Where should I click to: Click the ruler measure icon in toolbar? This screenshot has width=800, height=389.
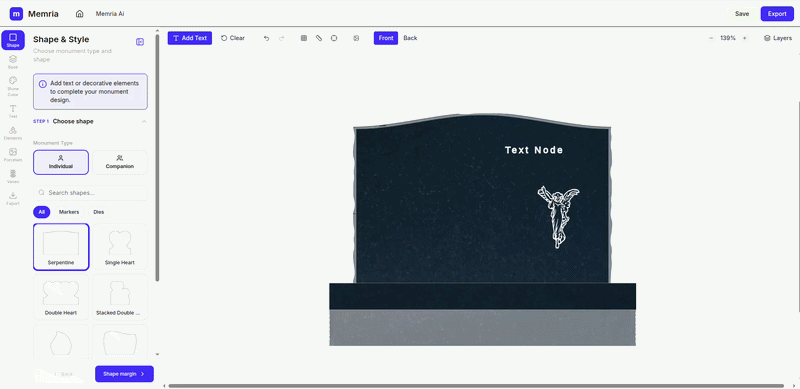(319, 38)
